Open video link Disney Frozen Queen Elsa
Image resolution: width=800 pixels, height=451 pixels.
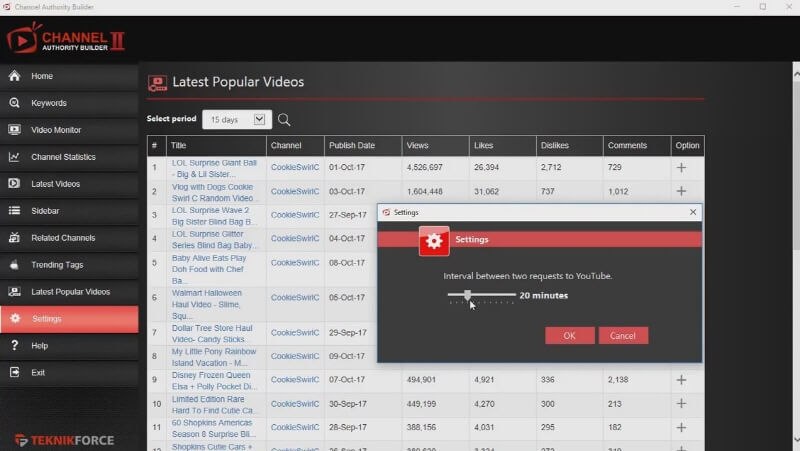click(214, 381)
